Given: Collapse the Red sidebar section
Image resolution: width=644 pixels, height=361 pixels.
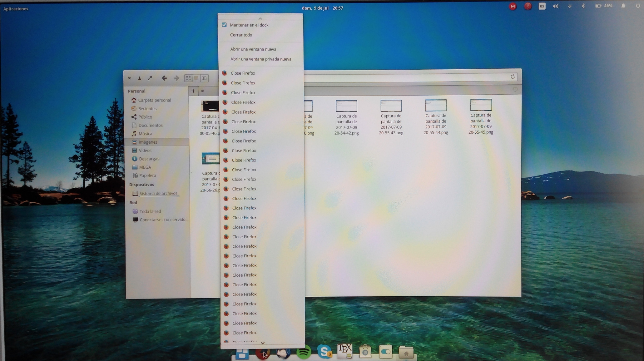Looking at the screenshot, I should point(133,203).
